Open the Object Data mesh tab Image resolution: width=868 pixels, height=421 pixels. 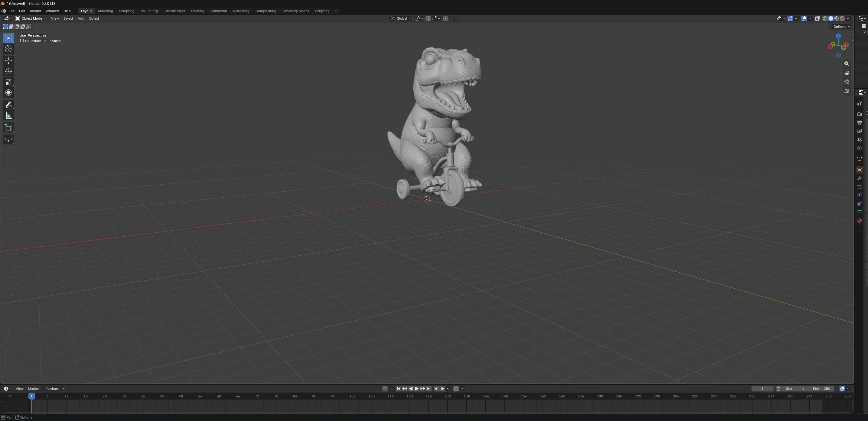click(x=859, y=212)
